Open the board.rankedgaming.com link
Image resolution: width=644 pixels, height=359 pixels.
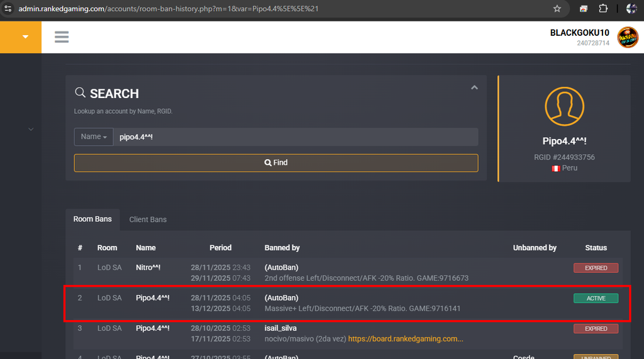[x=406, y=339]
